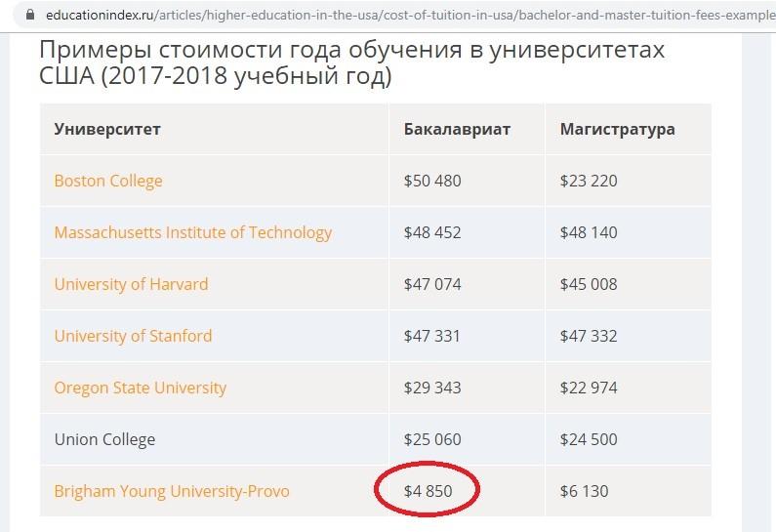Click the Бакалавриат column header
Image resolution: width=776 pixels, height=532 pixels.
(457, 129)
